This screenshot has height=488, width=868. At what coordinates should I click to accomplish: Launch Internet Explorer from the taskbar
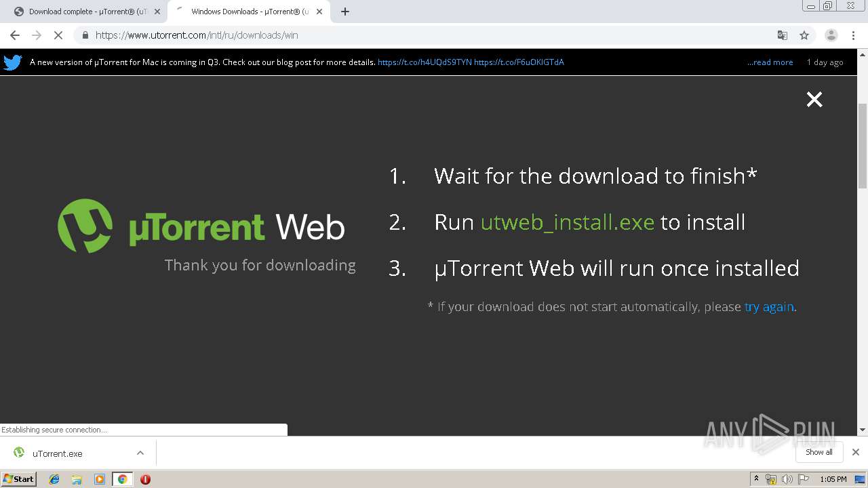point(54,479)
